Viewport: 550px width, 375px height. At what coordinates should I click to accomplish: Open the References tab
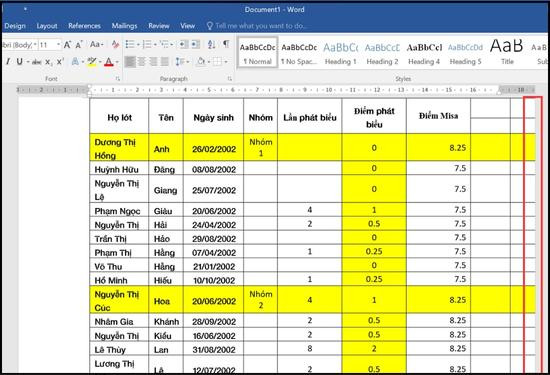point(84,26)
